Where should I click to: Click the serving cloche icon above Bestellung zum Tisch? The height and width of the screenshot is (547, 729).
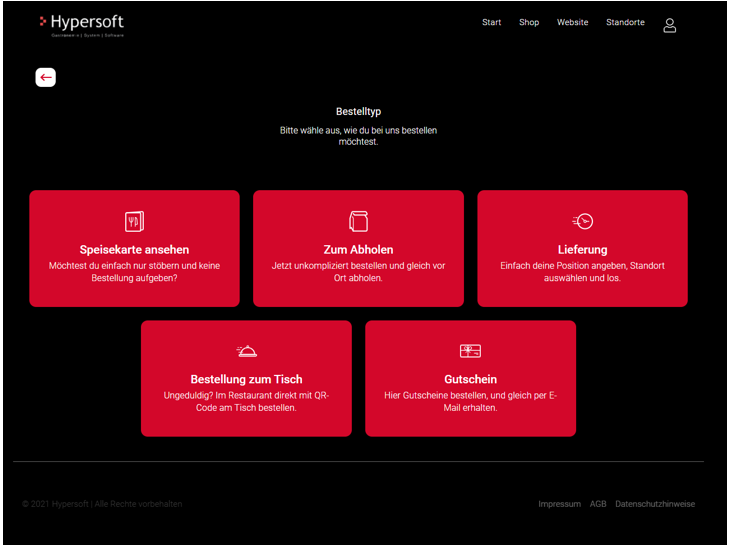246,351
